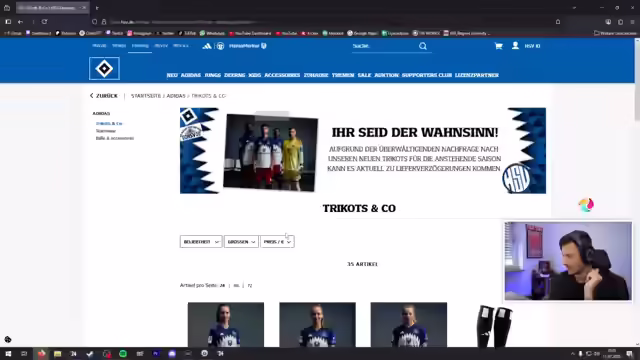Click the Adidas logo in header
This screenshot has width=640, height=360.
pyautogui.click(x=207, y=46)
